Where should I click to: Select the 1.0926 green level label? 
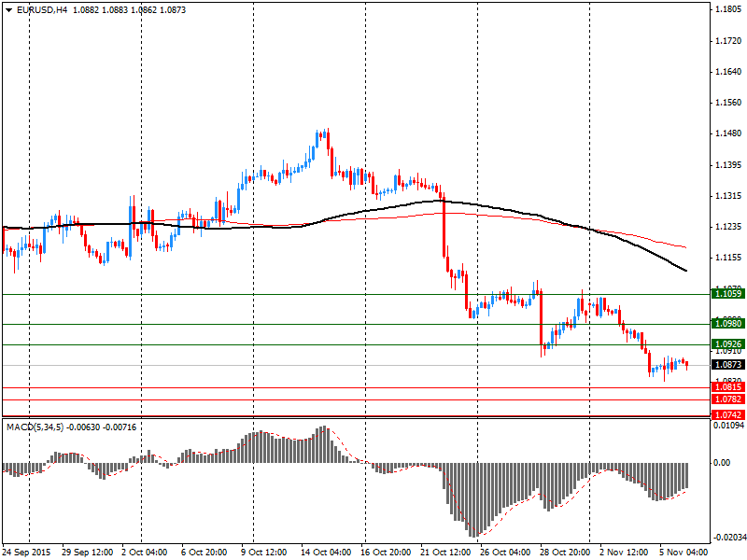tap(728, 344)
